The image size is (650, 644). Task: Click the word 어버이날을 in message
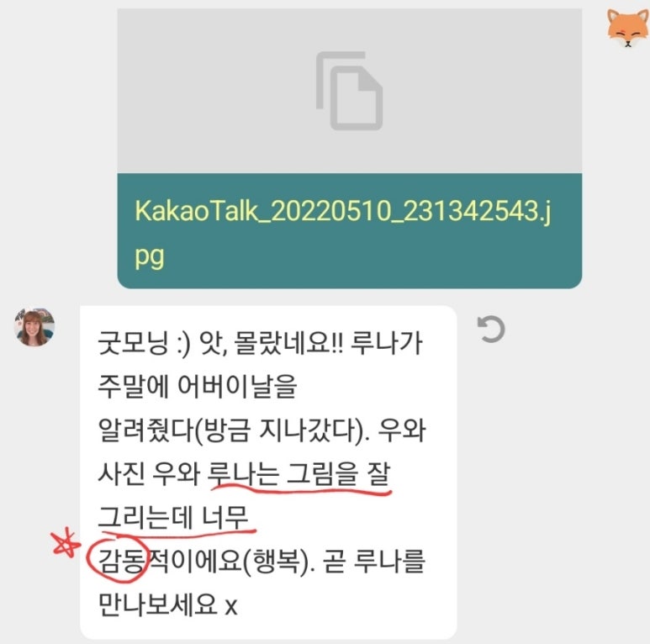tap(237, 387)
